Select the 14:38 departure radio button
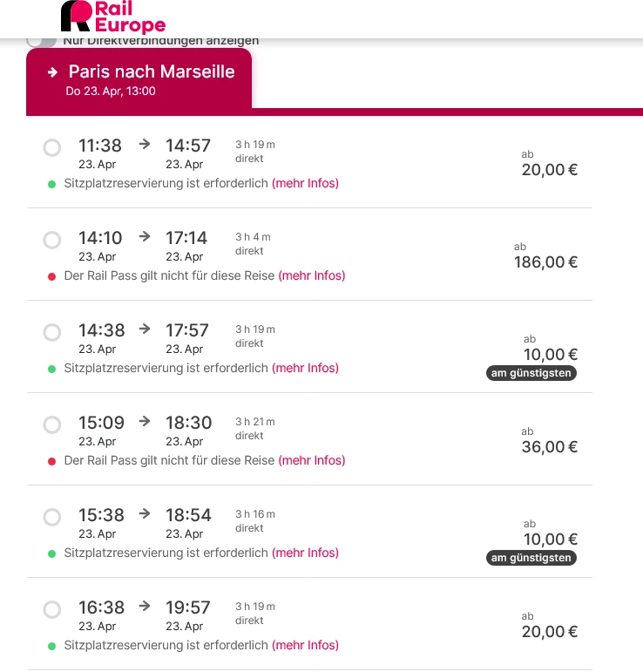 pyautogui.click(x=52, y=331)
